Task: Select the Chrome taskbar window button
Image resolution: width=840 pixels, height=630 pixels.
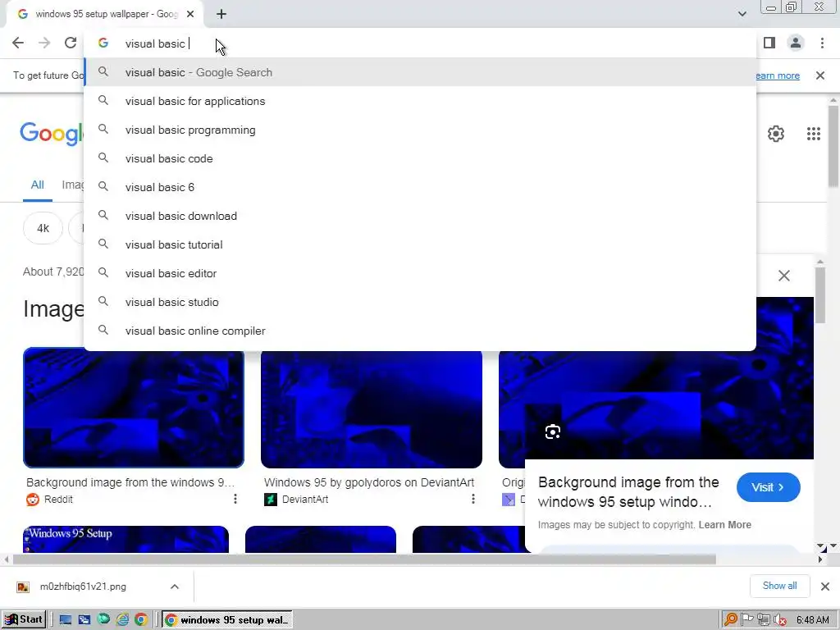Action: pyautogui.click(x=228, y=620)
